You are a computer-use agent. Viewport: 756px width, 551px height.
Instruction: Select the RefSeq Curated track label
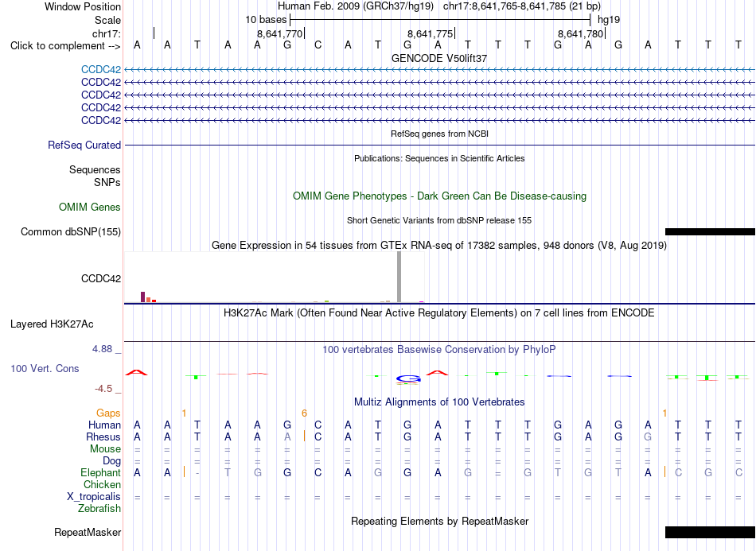[84, 145]
